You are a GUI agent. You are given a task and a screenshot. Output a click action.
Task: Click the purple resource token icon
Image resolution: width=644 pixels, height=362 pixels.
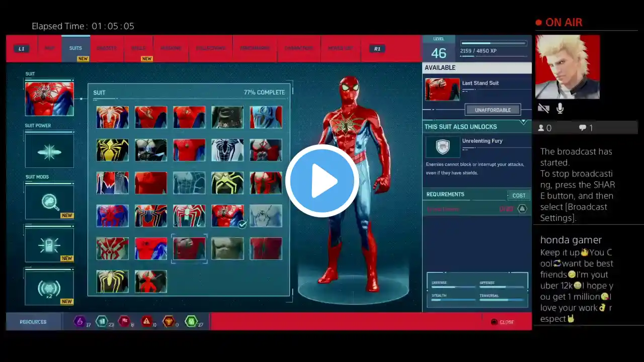[x=79, y=321]
